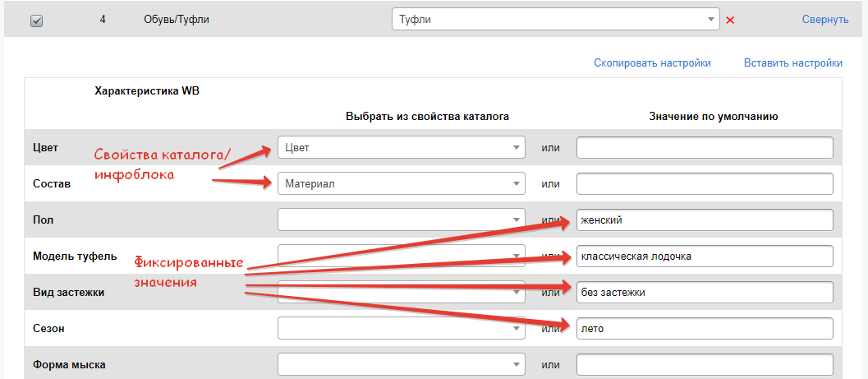Expand the Материал dropdown for Состав
868x379 pixels.
tap(401, 183)
